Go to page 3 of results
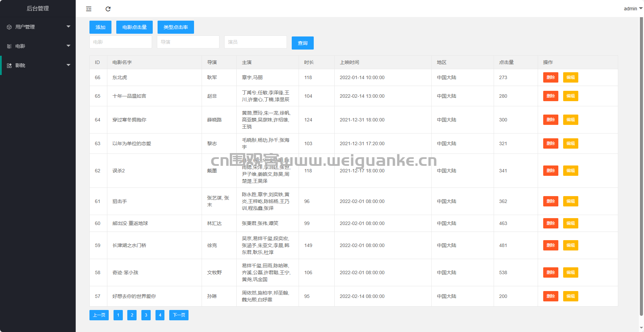The image size is (644, 332). [x=146, y=315]
